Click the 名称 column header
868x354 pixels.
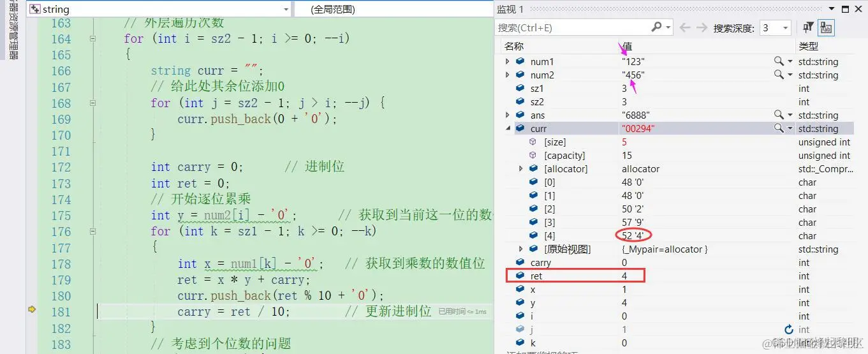(514, 47)
